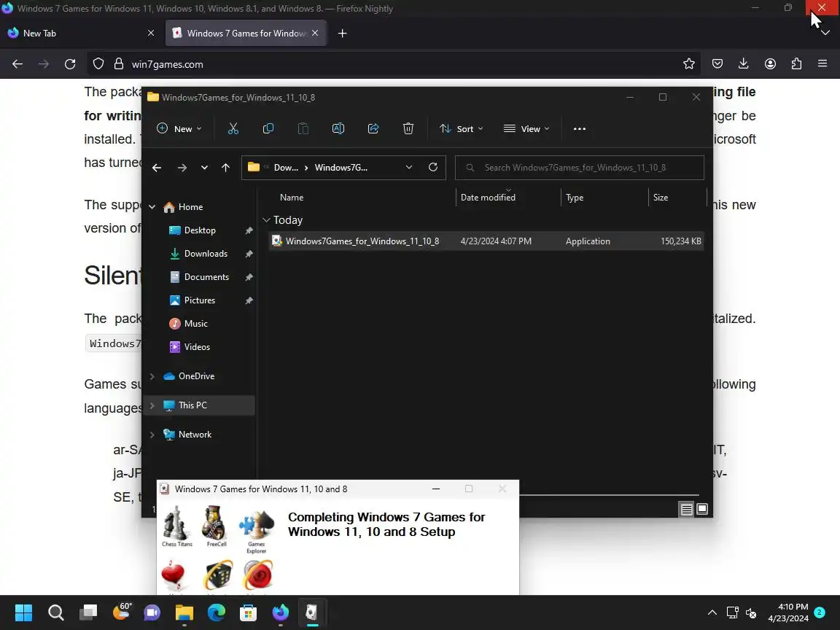Click the Rename icon in File Explorer toolbar
The width and height of the screenshot is (840, 630).
(x=338, y=128)
